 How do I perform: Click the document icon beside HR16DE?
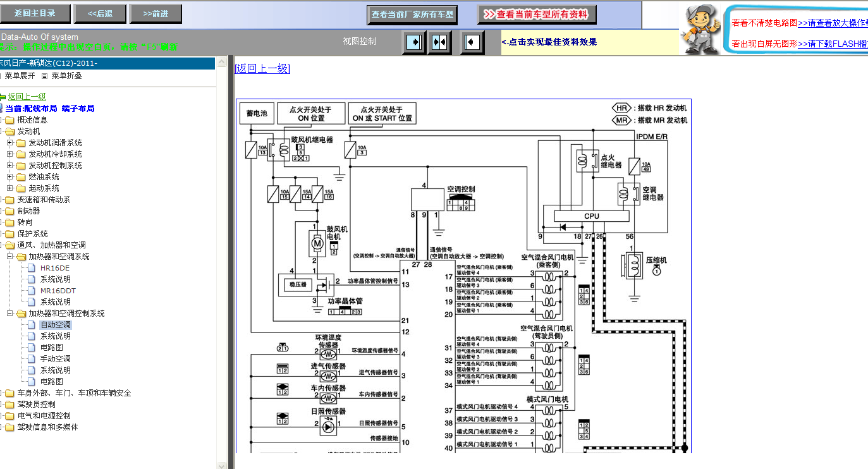pos(32,268)
